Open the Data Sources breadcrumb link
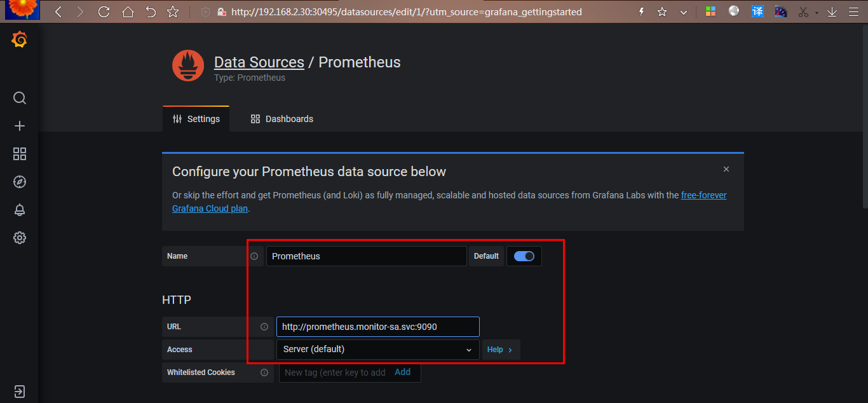This screenshot has height=403, width=868. (x=259, y=62)
